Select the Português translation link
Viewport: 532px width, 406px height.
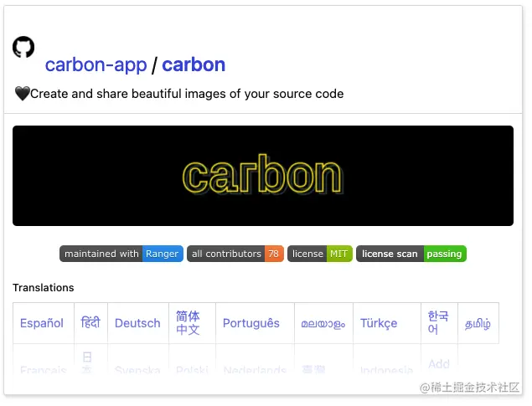tap(251, 323)
